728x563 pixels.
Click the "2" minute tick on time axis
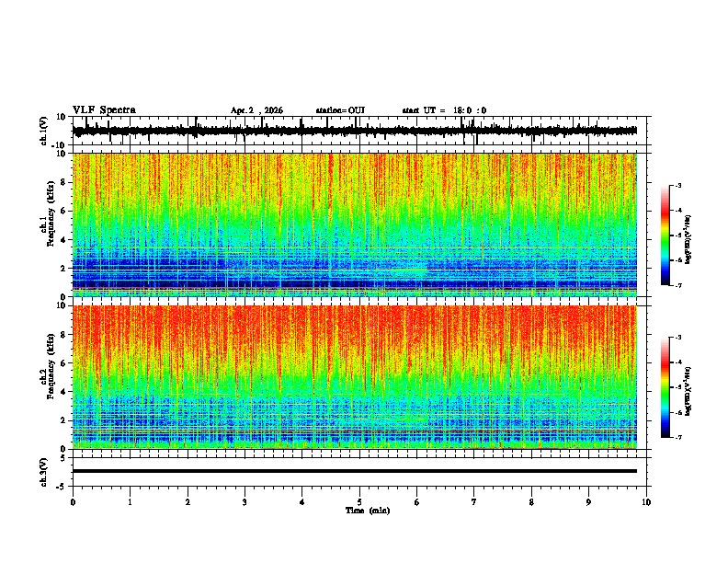188,502
